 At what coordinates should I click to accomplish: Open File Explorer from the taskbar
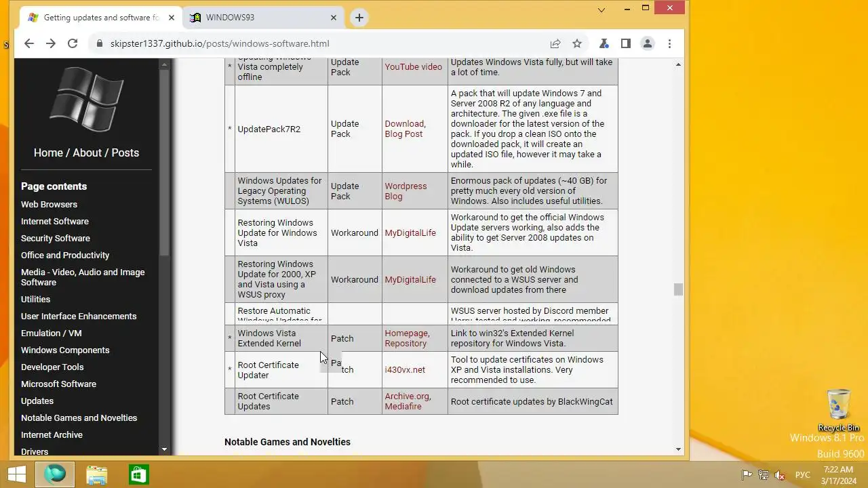pyautogui.click(x=97, y=474)
